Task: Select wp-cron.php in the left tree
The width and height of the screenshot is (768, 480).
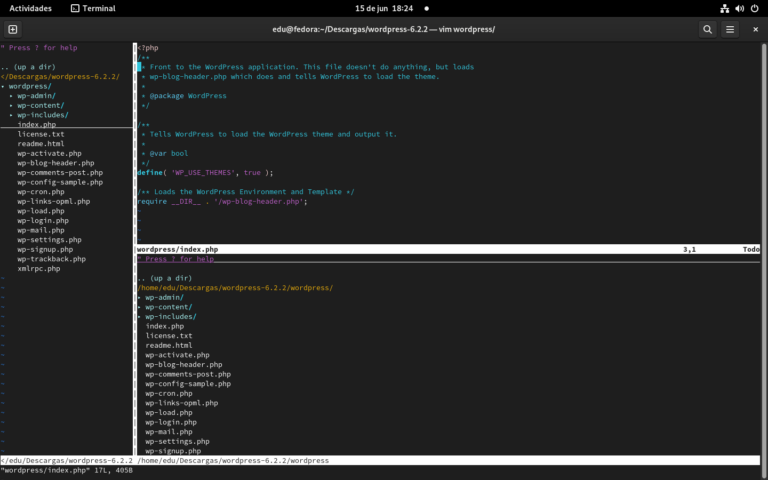Action: tap(41, 192)
